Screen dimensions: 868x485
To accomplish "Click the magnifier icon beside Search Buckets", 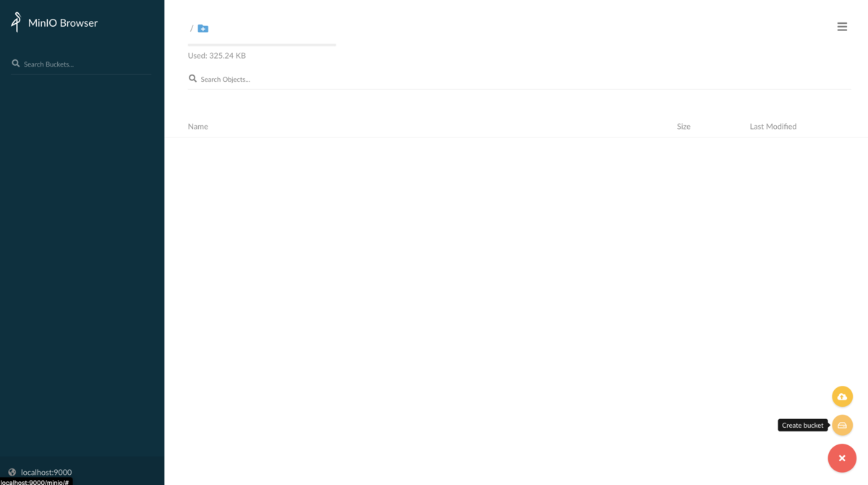I will pos(16,64).
